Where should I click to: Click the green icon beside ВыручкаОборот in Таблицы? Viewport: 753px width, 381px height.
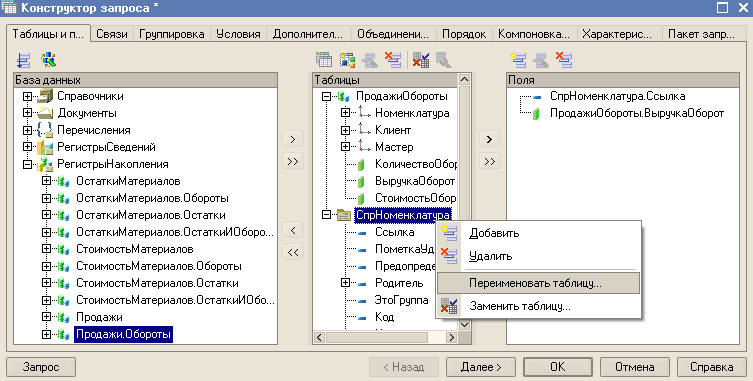pyautogui.click(x=362, y=181)
